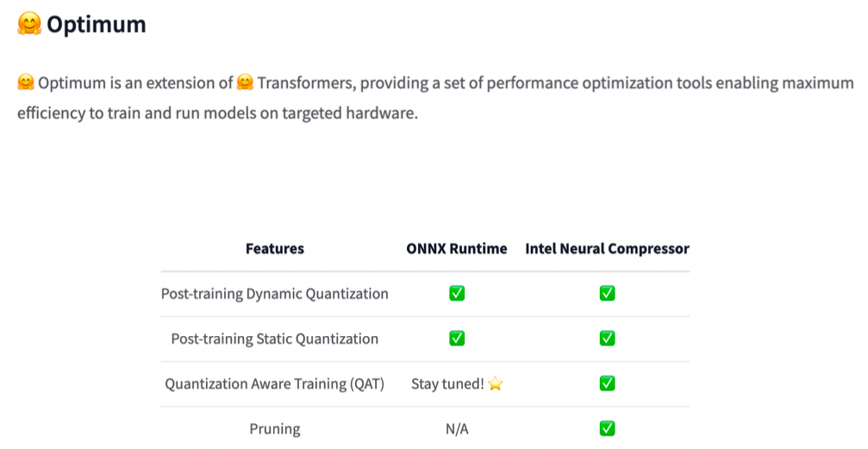
Task: Click the Intel Neural Compressor column header
Action: (x=607, y=249)
